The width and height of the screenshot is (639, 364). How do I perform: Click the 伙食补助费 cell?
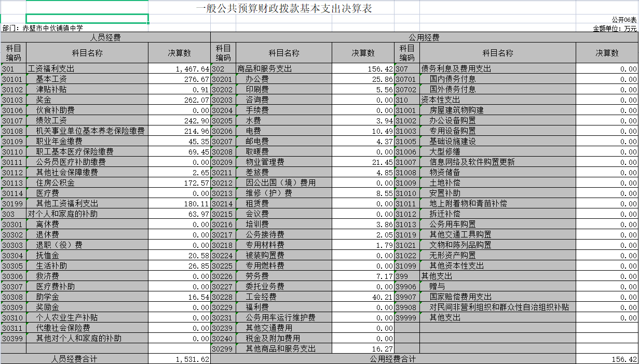[x=87, y=110]
